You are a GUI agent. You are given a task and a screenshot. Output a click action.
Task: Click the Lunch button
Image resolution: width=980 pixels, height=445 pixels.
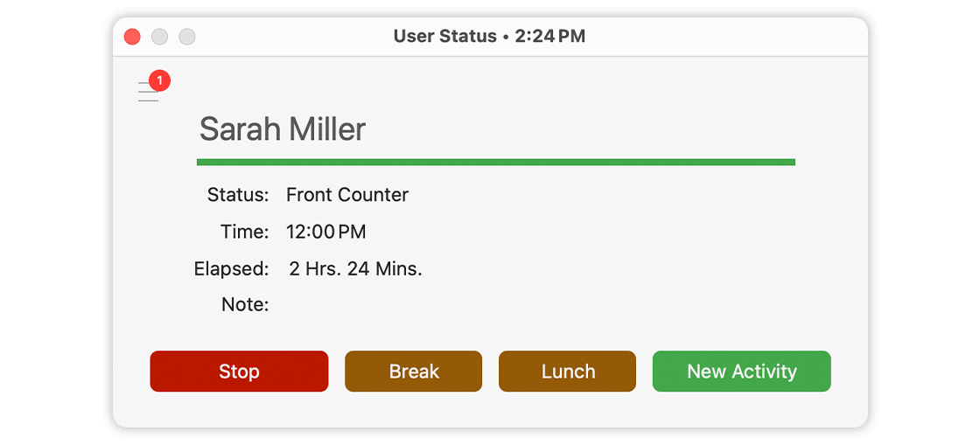[x=567, y=372]
